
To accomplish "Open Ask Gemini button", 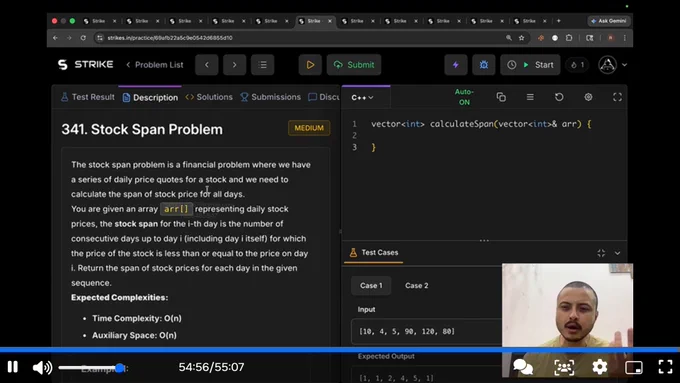I will 610,21.
